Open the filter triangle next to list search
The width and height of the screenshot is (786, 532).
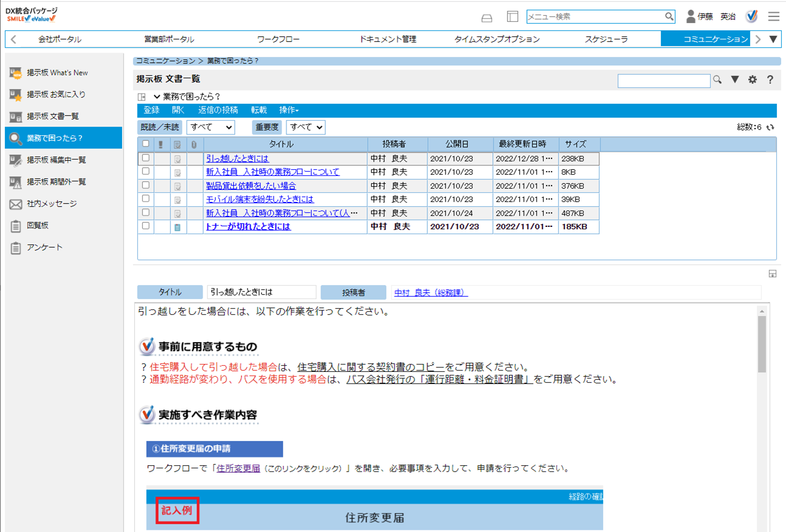tap(735, 79)
